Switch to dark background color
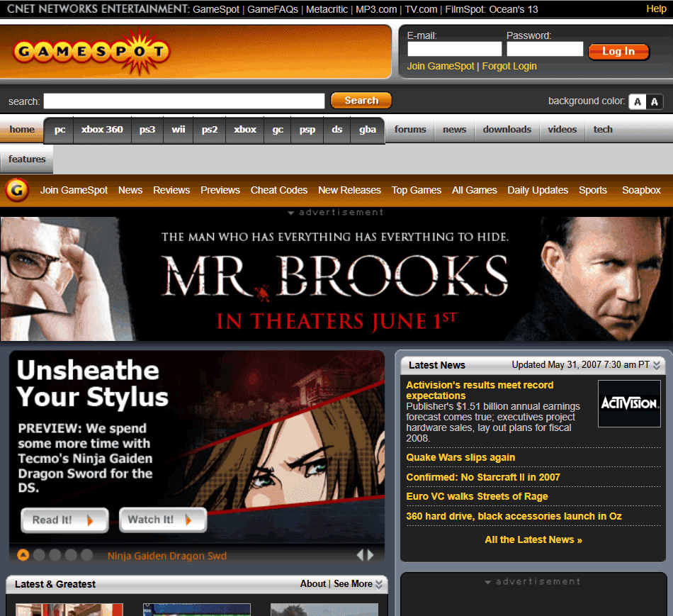Screen dimensions: 673x616 [655, 101]
